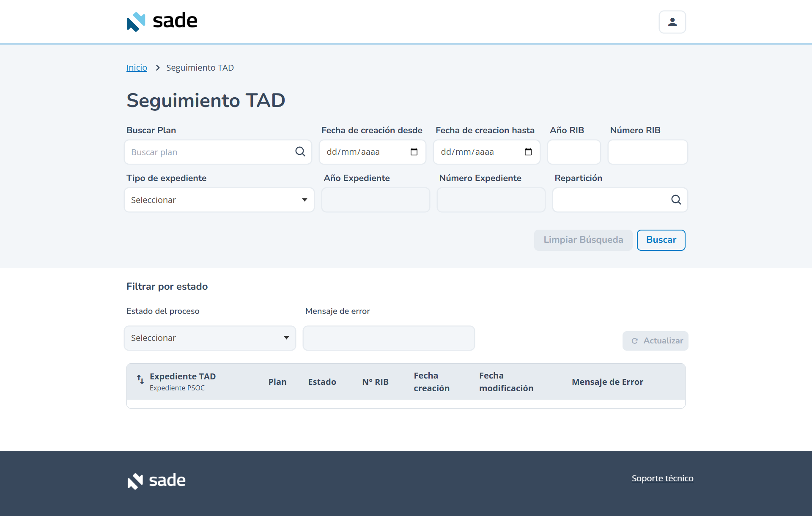
Task: Click the sade logo in header
Action: 162,21
